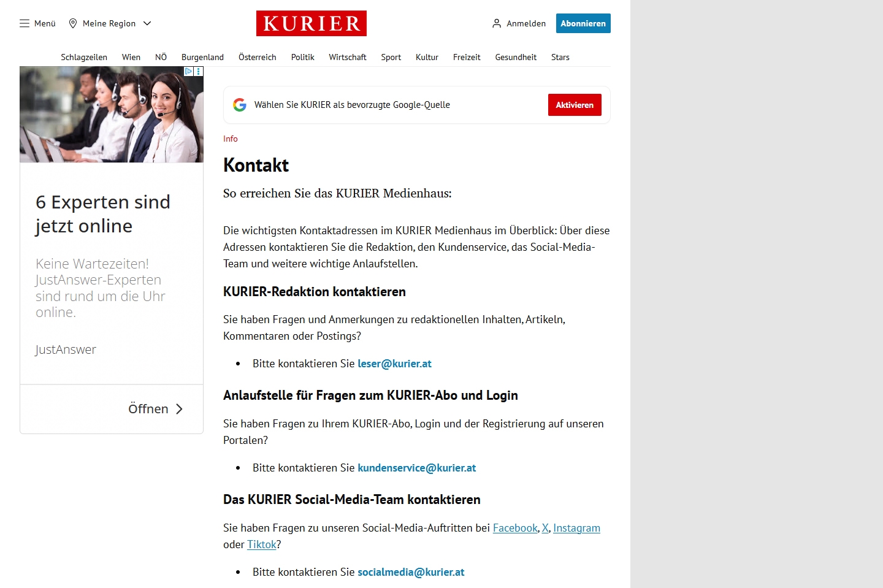Open the Österreich section

point(258,57)
